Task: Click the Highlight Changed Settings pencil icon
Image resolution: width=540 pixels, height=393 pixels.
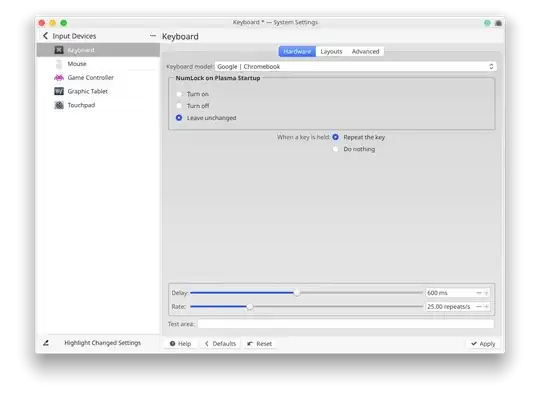Action: 46,343
